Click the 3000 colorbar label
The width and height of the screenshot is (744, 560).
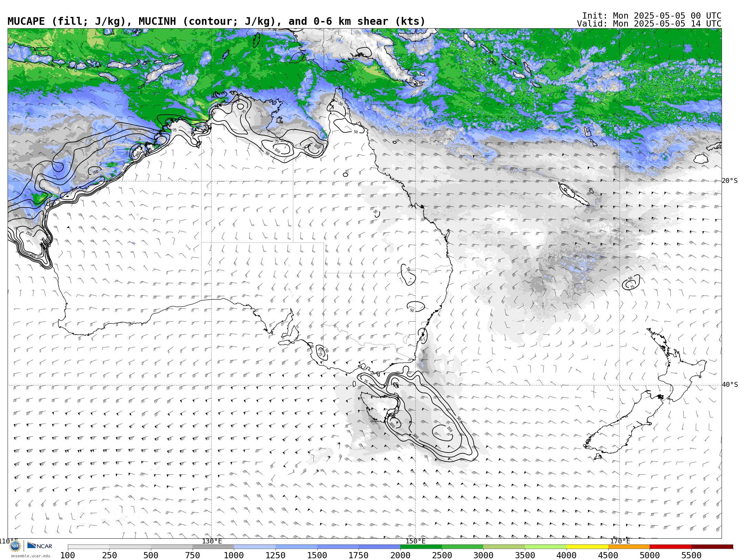coord(483,556)
